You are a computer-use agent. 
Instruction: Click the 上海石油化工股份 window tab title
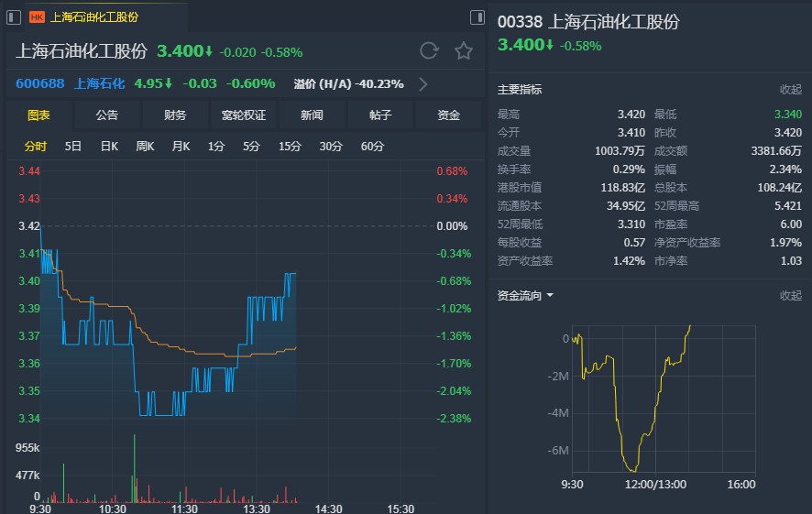point(94,17)
